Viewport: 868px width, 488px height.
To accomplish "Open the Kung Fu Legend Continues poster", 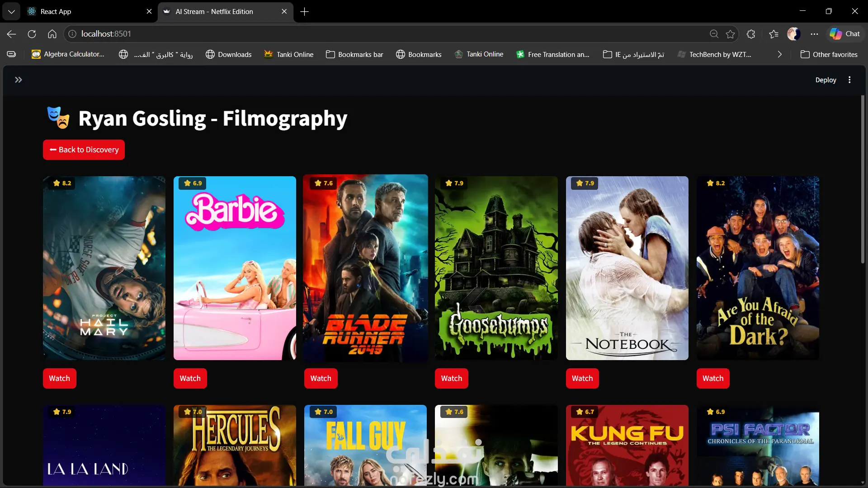I will pos(627,445).
